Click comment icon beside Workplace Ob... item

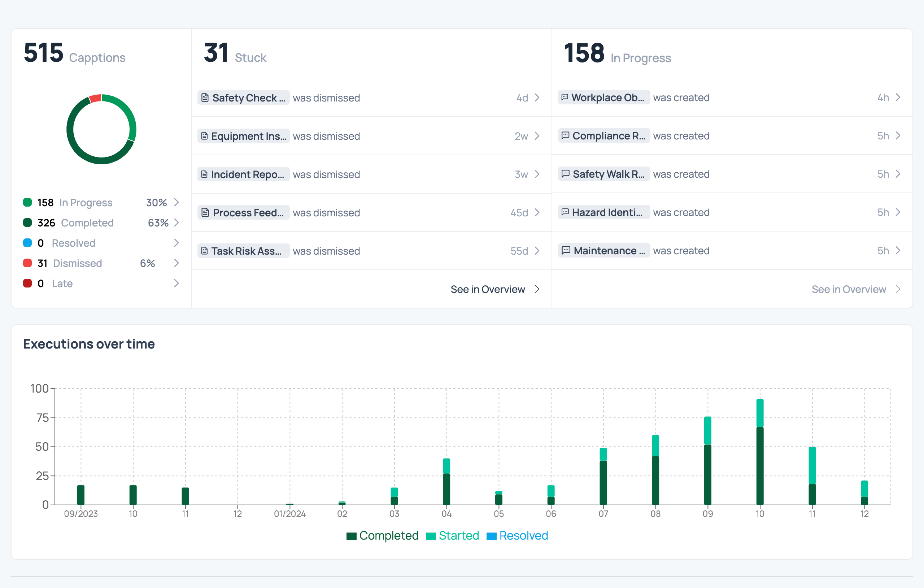coord(565,97)
